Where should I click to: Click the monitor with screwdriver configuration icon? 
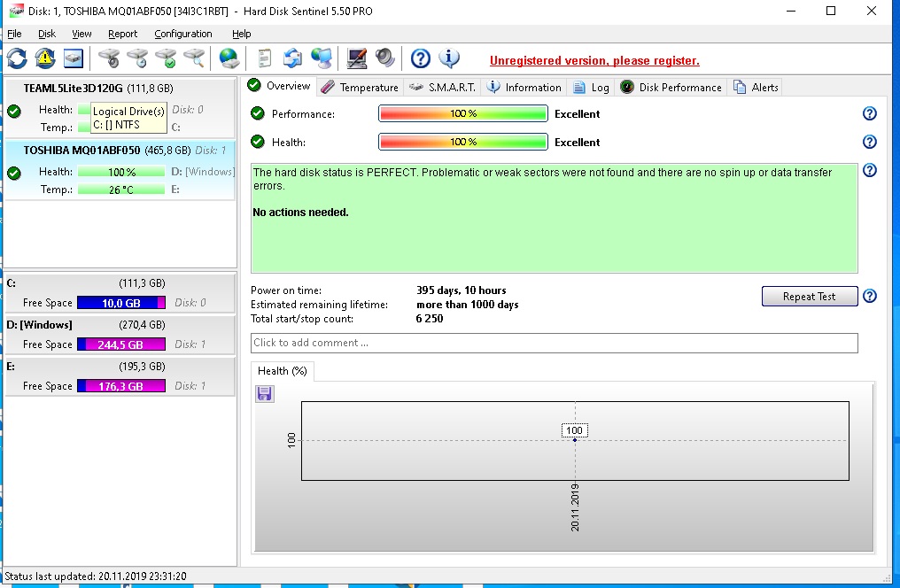pos(356,58)
